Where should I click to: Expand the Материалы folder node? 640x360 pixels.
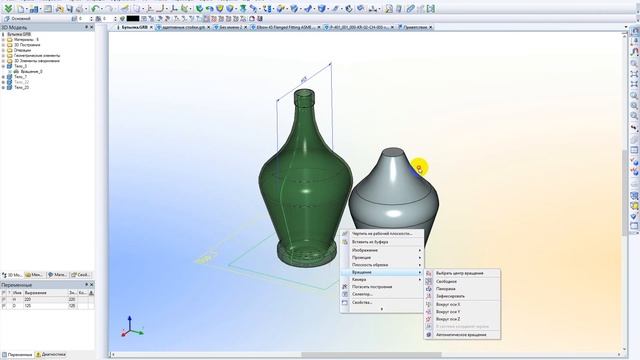4,40
